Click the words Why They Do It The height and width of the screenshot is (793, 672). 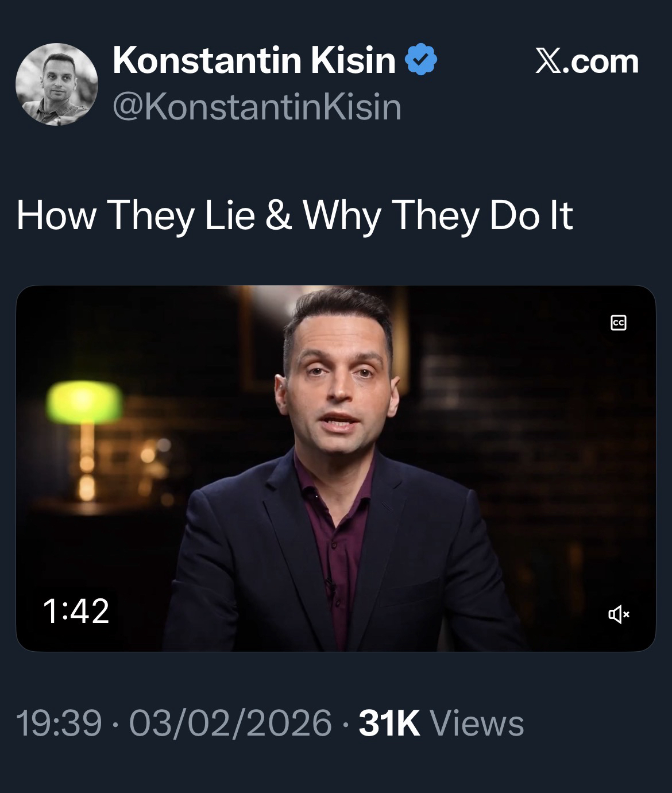click(x=438, y=215)
